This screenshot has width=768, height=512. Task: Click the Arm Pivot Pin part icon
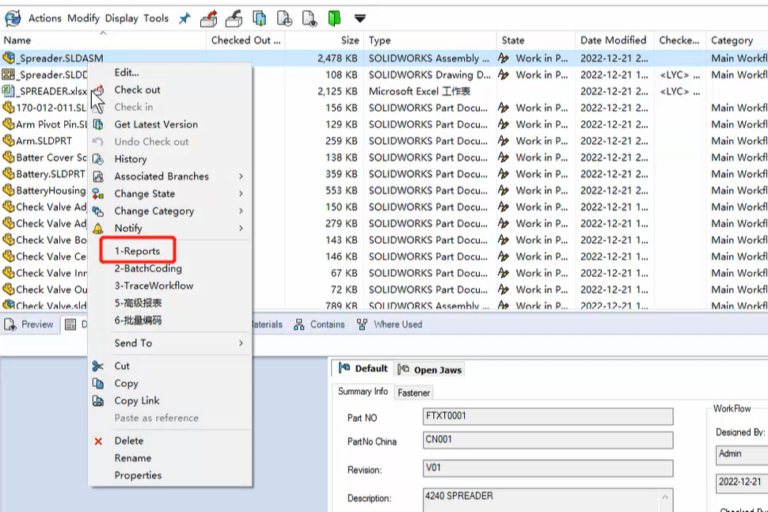click(x=8, y=124)
